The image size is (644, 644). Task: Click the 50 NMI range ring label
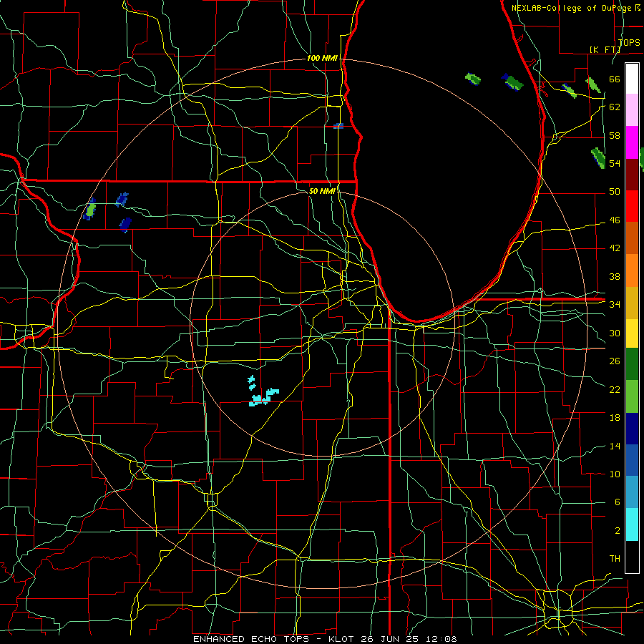[321, 191]
